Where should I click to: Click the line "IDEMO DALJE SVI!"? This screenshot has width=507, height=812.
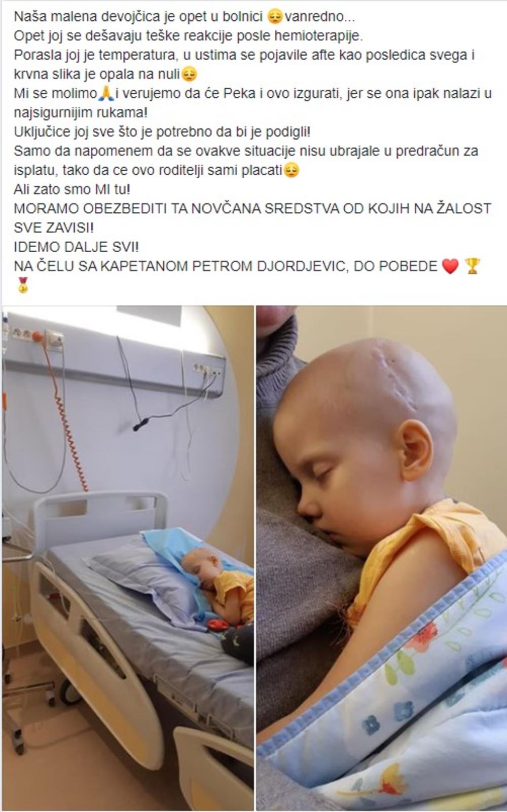[x=76, y=247]
